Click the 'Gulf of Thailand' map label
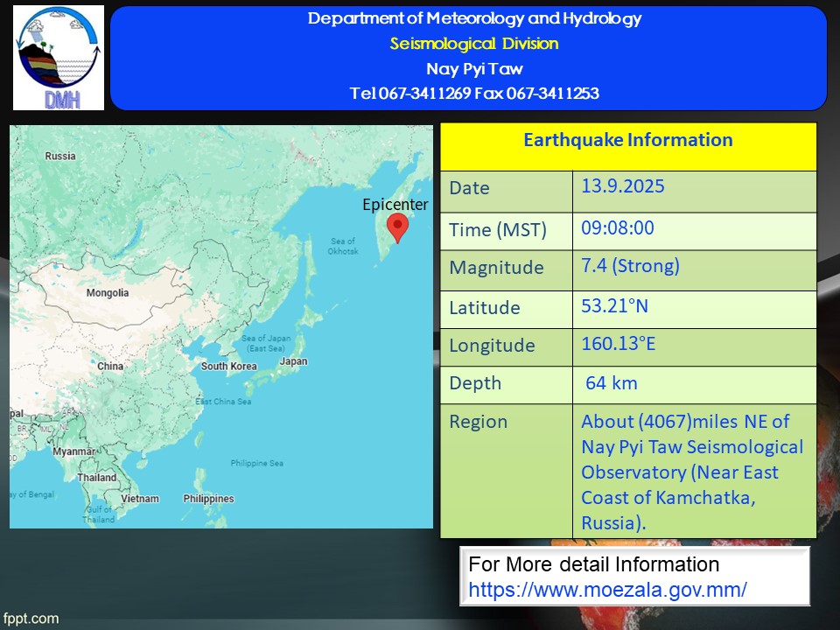The height and width of the screenshot is (630, 840). 99,514
